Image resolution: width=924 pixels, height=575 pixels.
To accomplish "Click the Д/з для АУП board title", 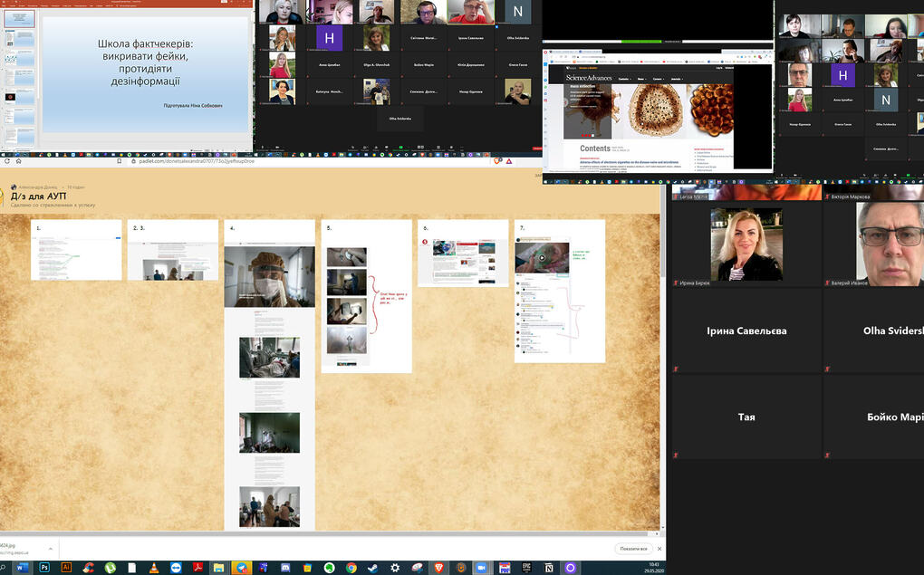I will click(38, 196).
